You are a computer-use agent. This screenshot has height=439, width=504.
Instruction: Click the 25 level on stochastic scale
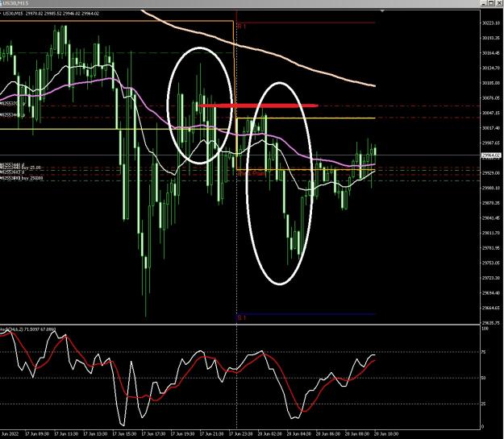tap(483, 404)
